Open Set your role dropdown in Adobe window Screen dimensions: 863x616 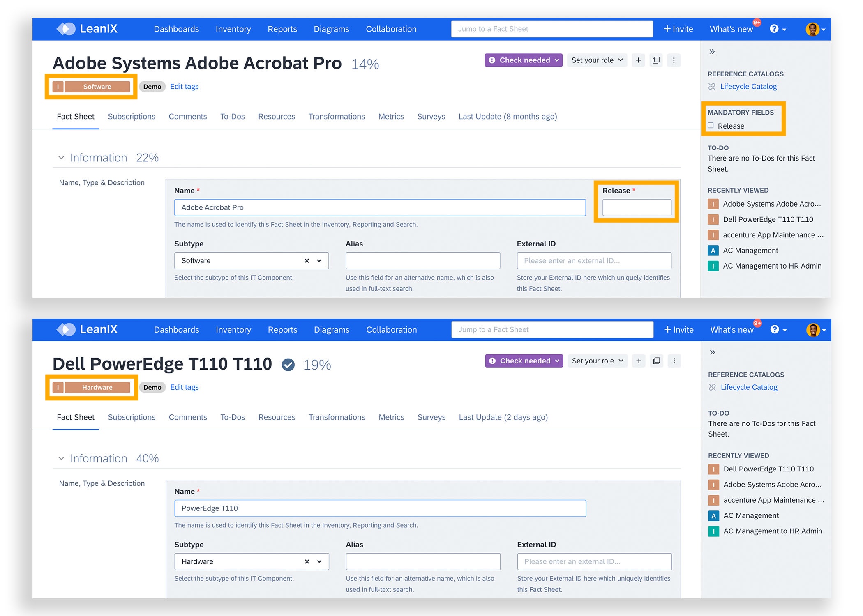[597, 60]
